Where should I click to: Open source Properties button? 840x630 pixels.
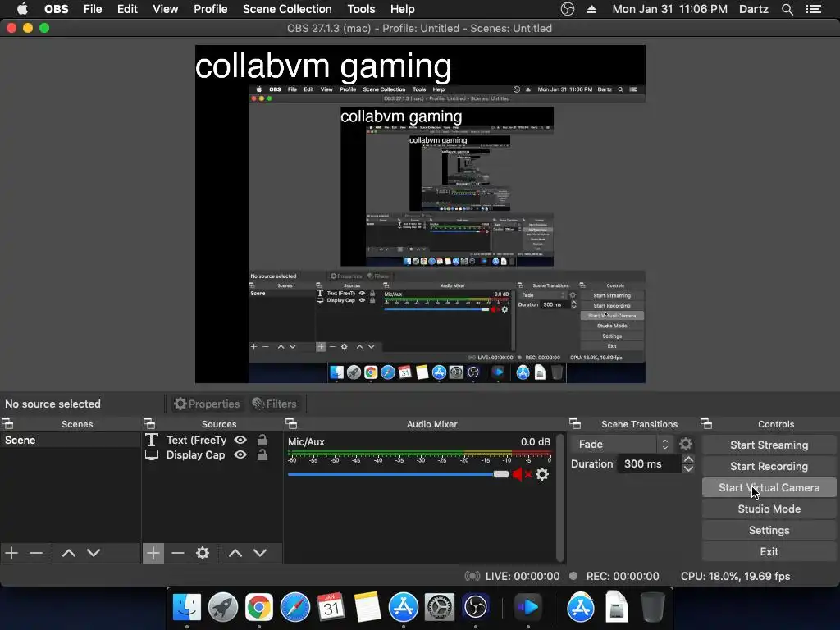tap(207, 404)
